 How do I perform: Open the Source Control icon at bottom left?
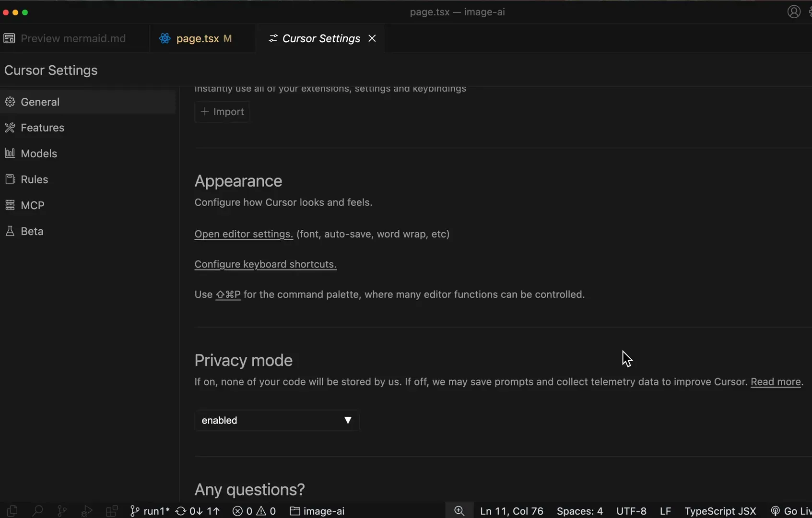coord(62,511)
